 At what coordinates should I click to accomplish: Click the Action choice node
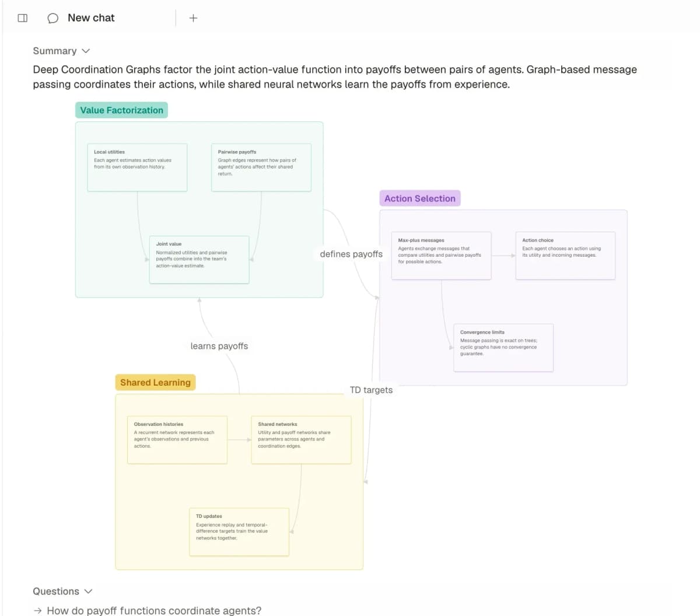[566, 256]
